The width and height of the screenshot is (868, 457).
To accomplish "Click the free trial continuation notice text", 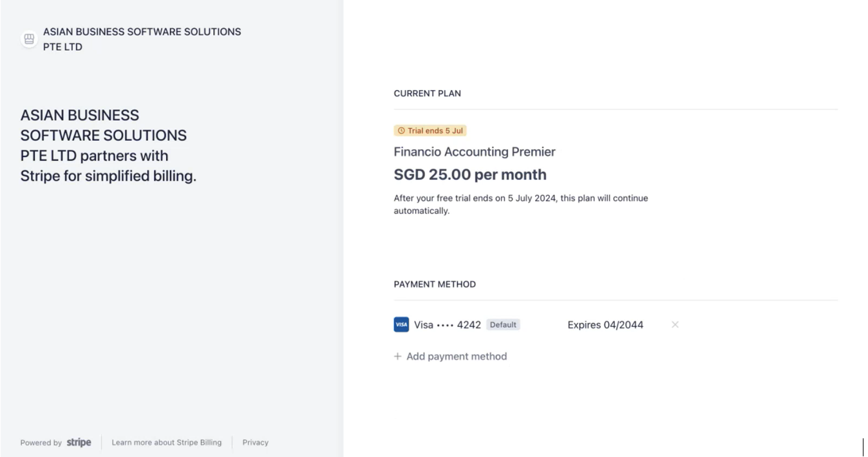I will coord(521,204).
